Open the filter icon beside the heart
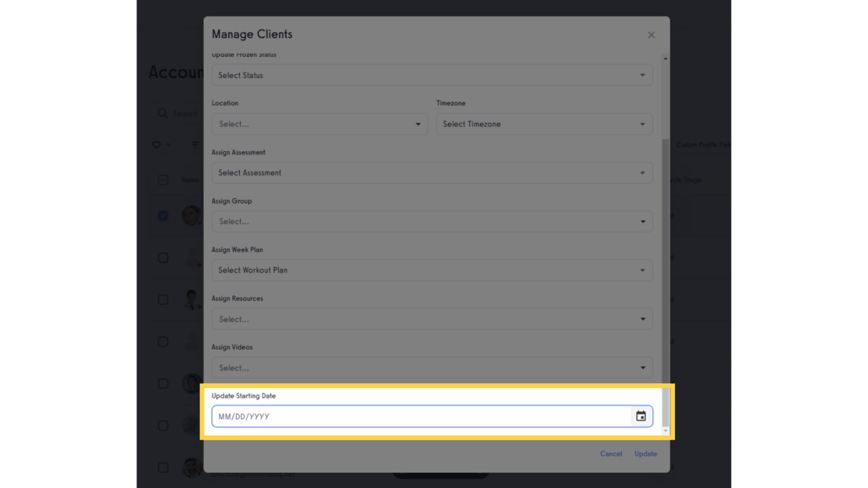868x488 pixels. 194,144
